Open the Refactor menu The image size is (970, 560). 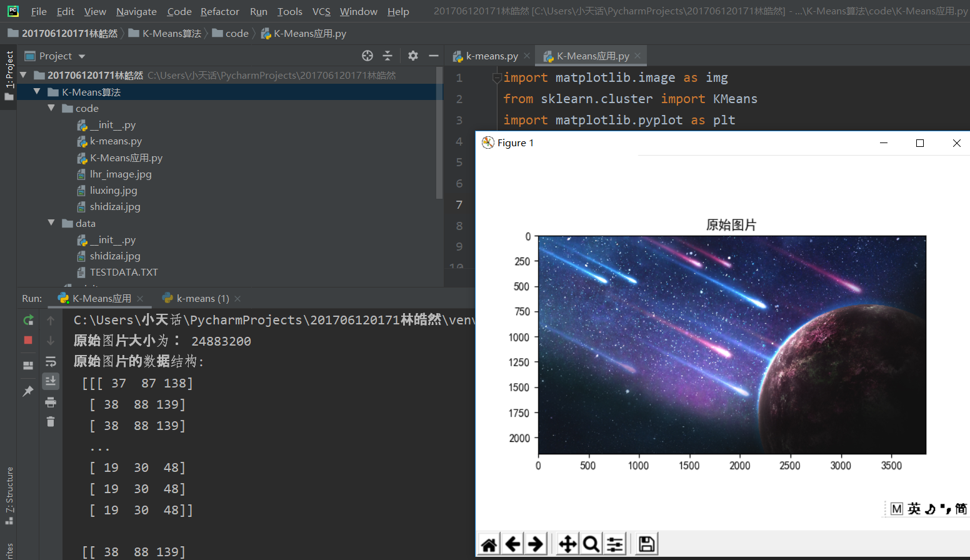(x=220, y=11)
